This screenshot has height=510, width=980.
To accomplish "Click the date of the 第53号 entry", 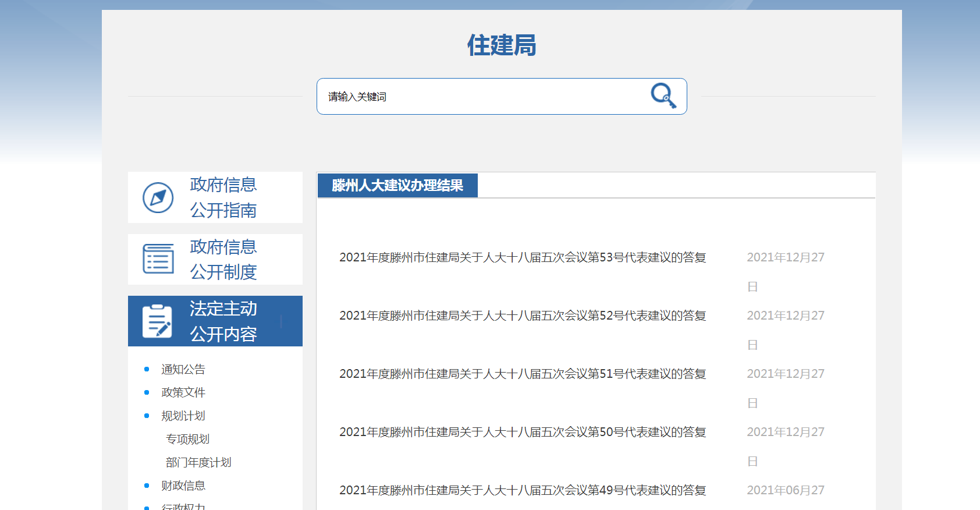I will click(786, 271).
